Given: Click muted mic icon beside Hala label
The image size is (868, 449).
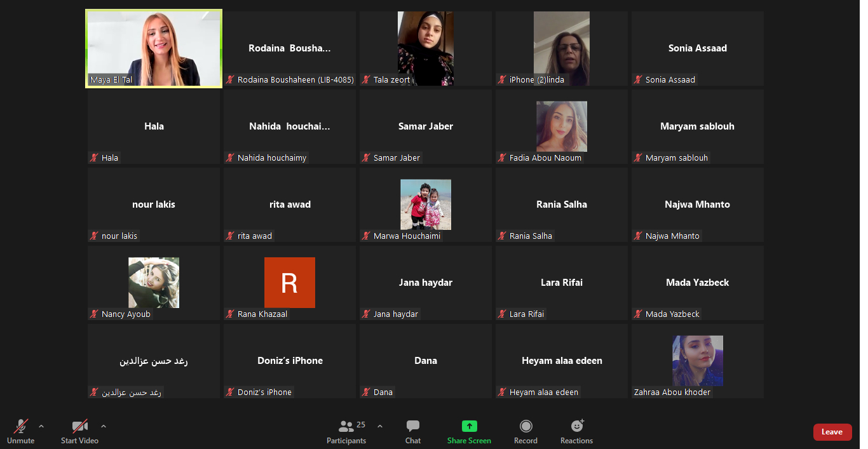Looking at the screenshot, I should point(94,158).
